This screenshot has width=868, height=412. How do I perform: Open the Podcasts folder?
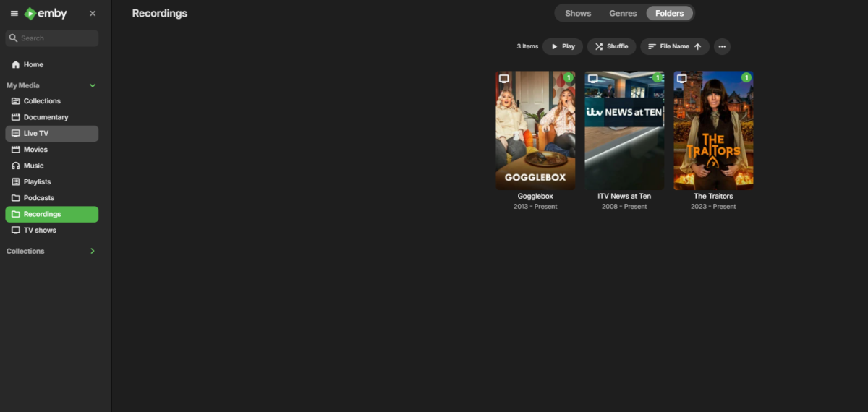coord(52,198)
